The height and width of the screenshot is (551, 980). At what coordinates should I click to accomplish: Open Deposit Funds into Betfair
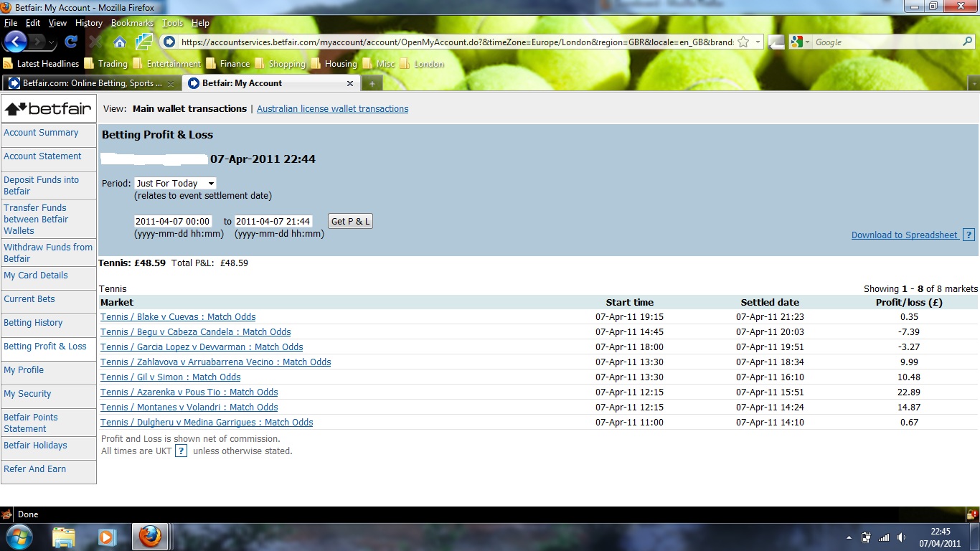41,186
